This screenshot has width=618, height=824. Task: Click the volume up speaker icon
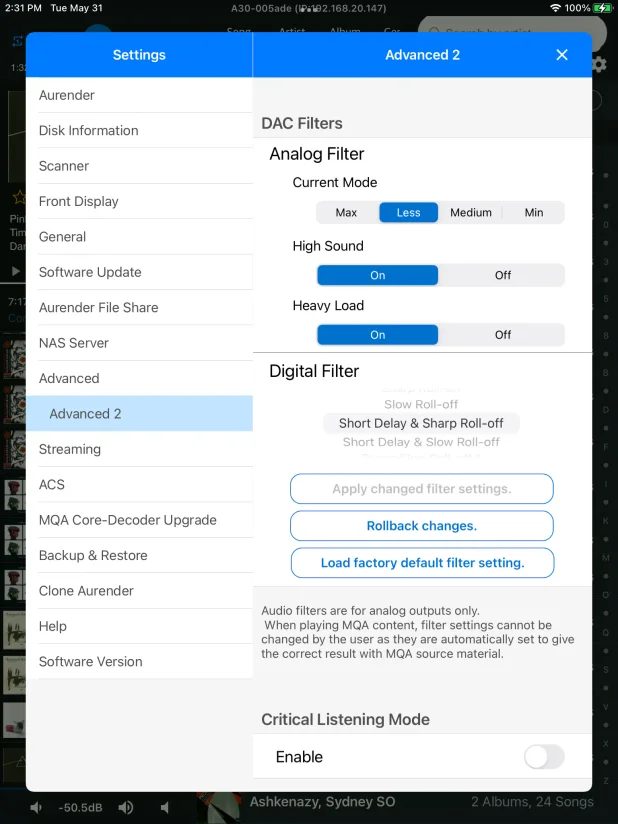(126, 807)
